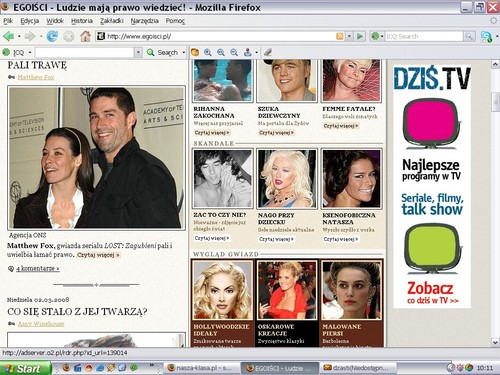Go back with the green Back arrow
The image size is (500, 375).
pyautogui.click(x=8, y=36)
